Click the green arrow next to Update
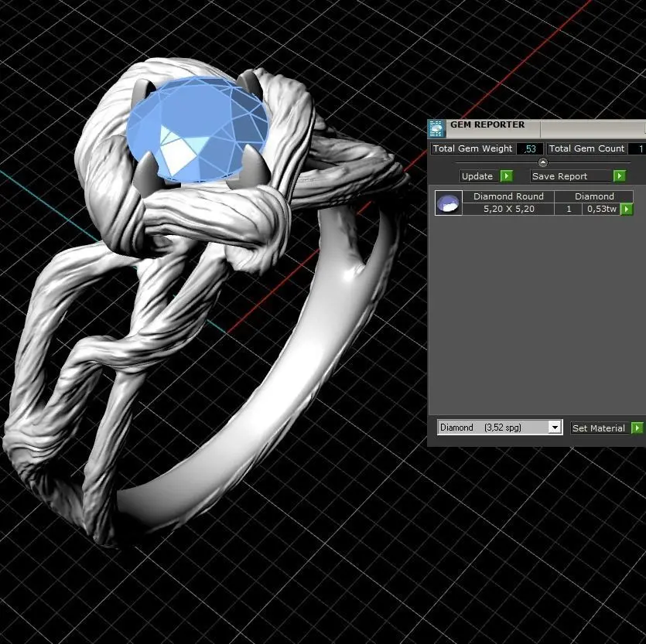646x644 pixels. click(506, 176)
